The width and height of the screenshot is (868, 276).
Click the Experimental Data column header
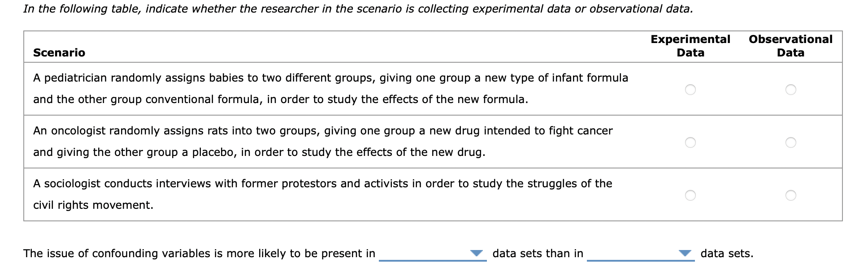pyautogui.click(x=690, y=46)
